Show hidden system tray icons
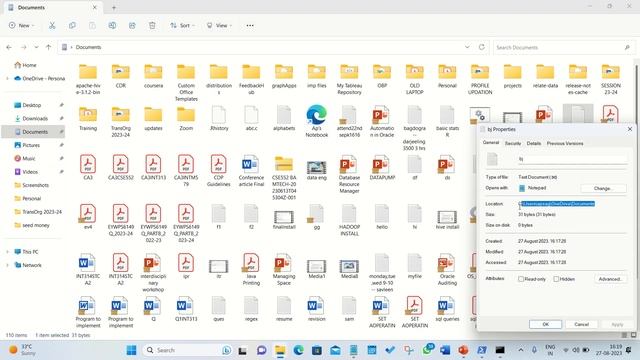This screenshot has width=640, height=360. coord(521,350)
